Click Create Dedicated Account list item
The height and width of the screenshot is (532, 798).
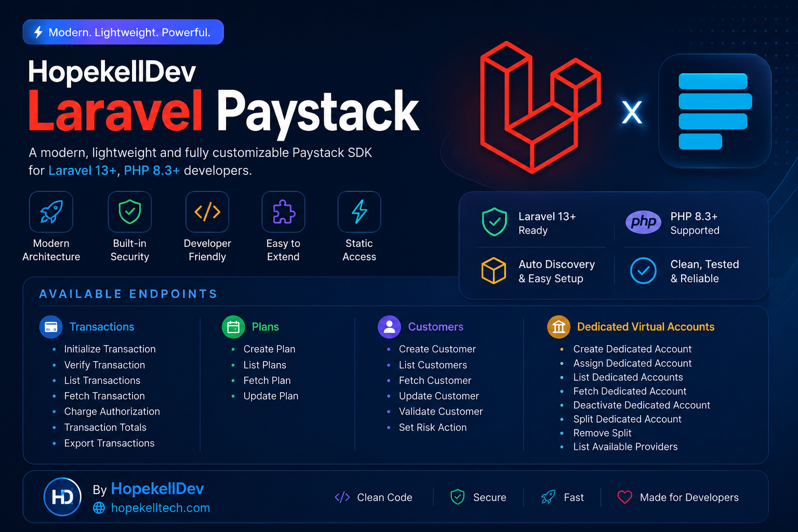pyautogui.click(x=632, y=349)
